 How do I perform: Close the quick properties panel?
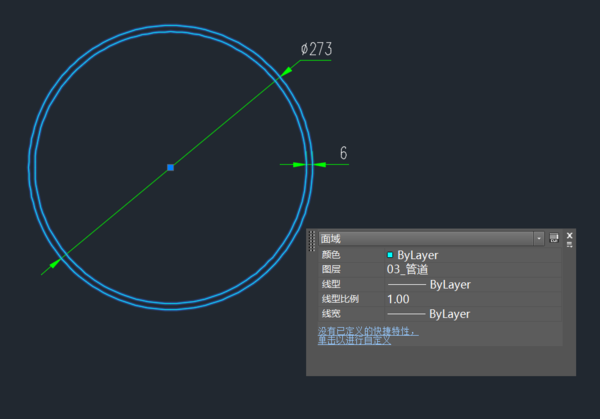(569, 235)
